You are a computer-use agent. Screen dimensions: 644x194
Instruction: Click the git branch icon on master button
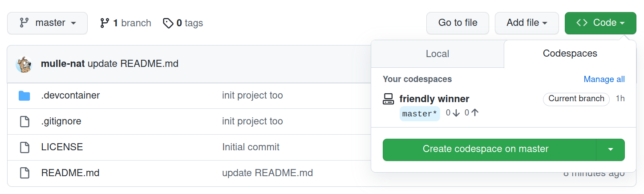pos(24,23)
